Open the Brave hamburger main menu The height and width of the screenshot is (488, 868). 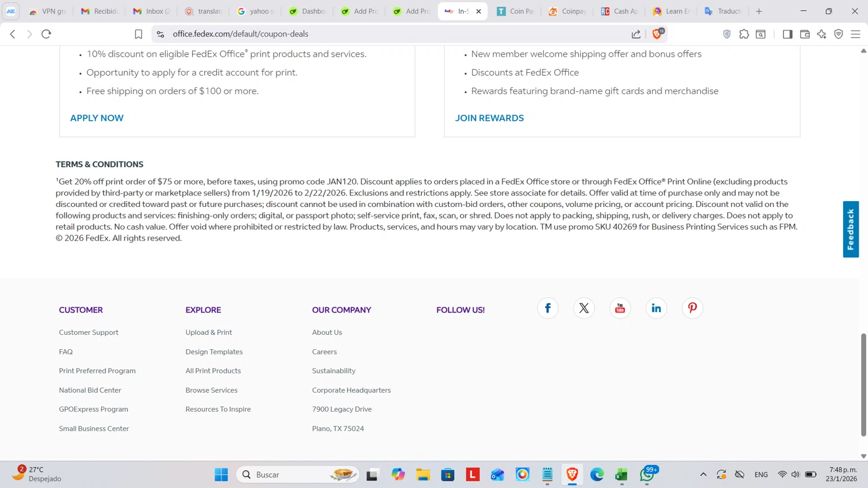[x=856, y=34]
